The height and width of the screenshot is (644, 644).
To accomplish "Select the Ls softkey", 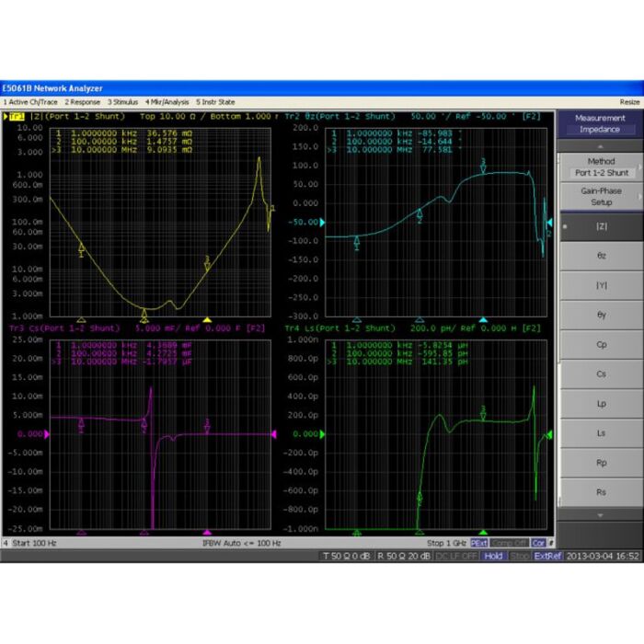I will [601, 433].
